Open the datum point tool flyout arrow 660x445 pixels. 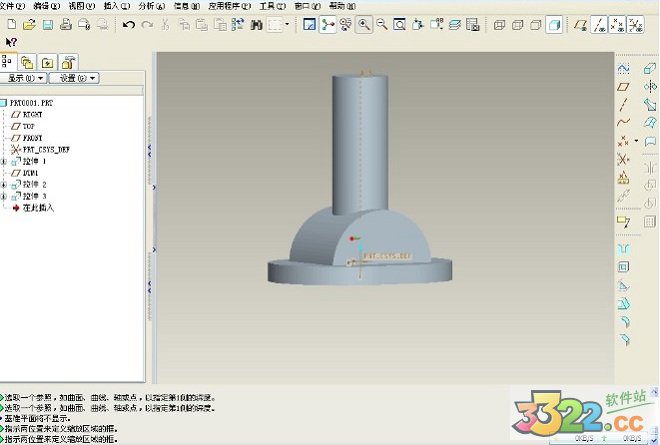[x=636, y=141]
